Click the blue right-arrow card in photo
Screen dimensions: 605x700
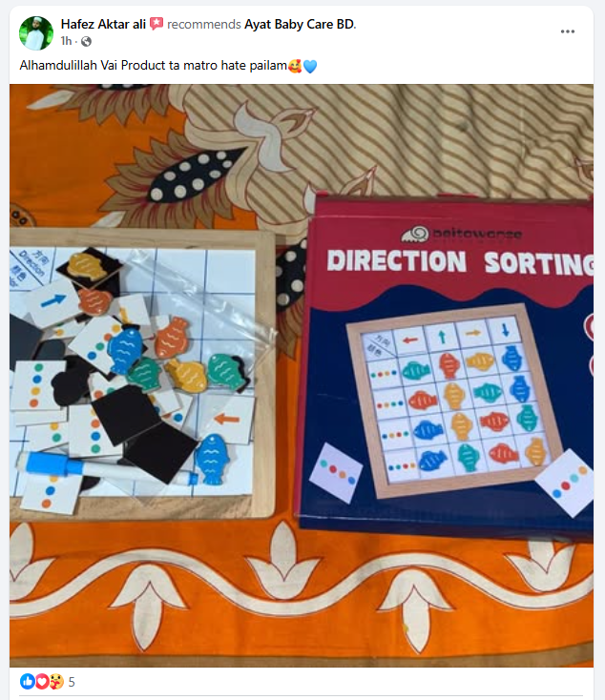(52, 301)
